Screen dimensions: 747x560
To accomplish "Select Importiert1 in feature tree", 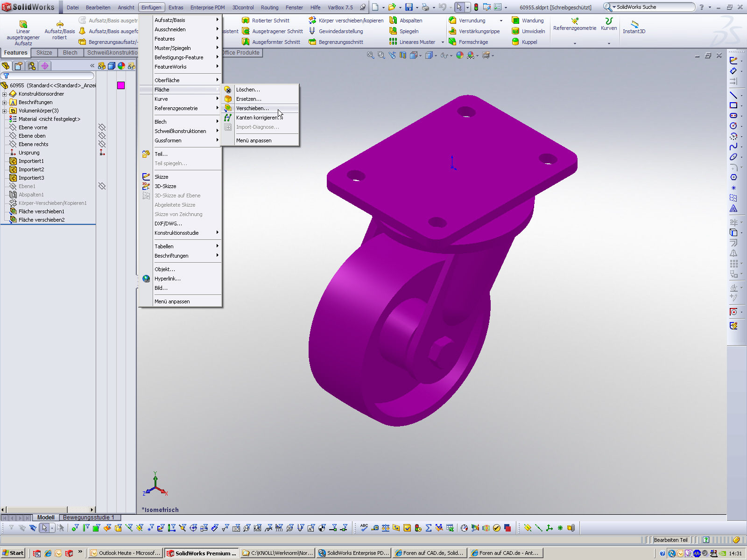I will (31, 161).
